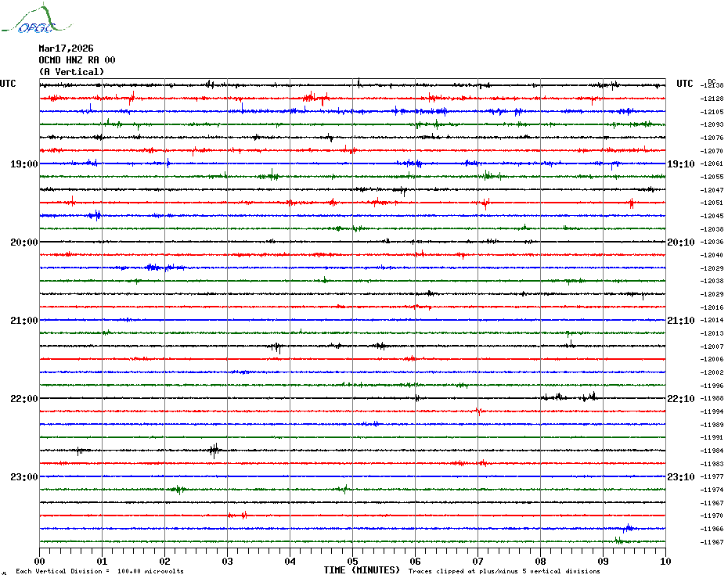Click the 06 minute axis label
The height and width of the screenshot is (582, 728).
[415, 561]
